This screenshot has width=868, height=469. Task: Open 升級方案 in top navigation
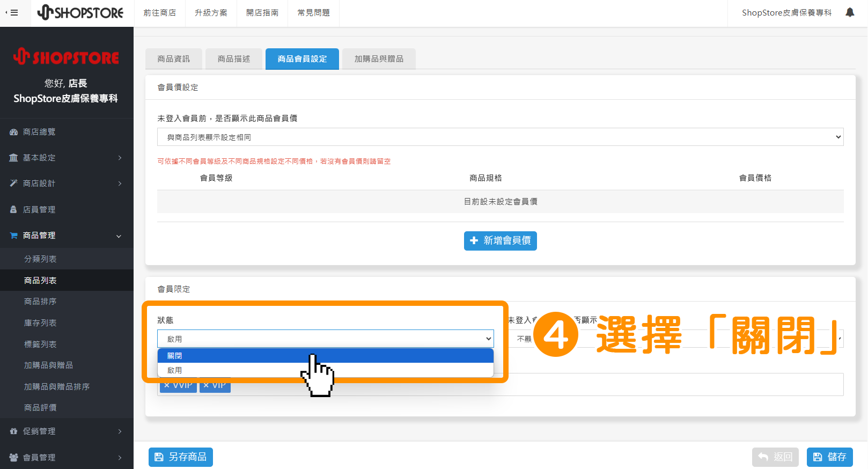[211, 13]
